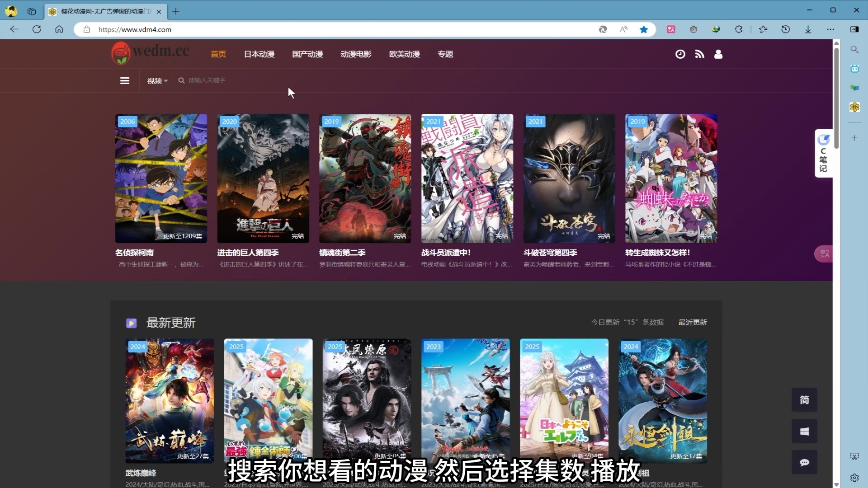Open the 专题 nav item
The width and height of the screenshot is (868, 488).
[x=445, y=54]
